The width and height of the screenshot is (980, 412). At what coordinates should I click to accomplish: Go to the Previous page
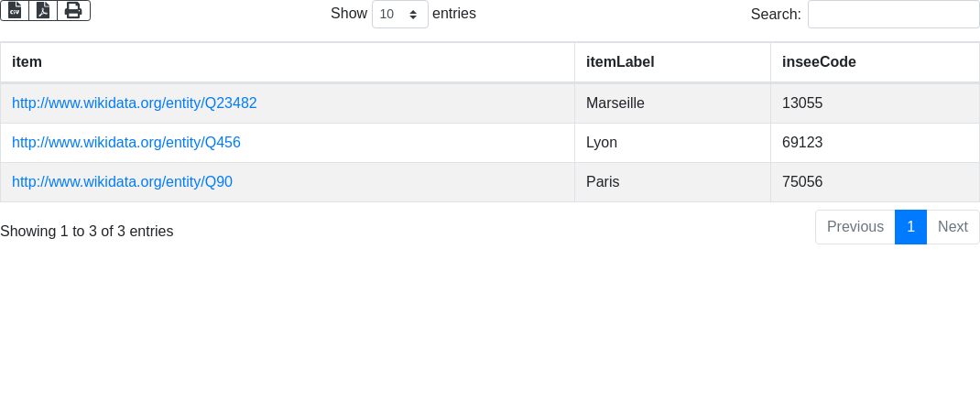point(855,227)
